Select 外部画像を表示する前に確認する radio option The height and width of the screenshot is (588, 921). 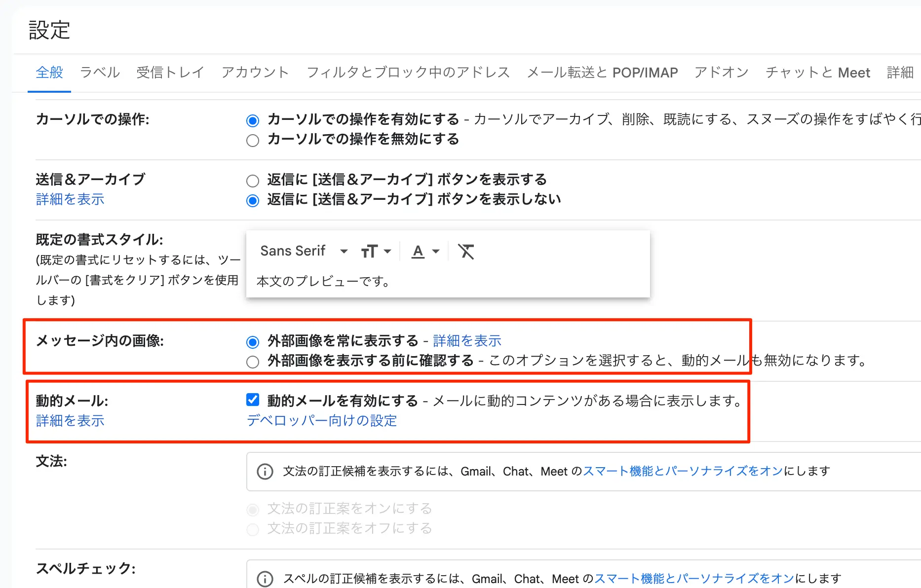pos(253,362)
